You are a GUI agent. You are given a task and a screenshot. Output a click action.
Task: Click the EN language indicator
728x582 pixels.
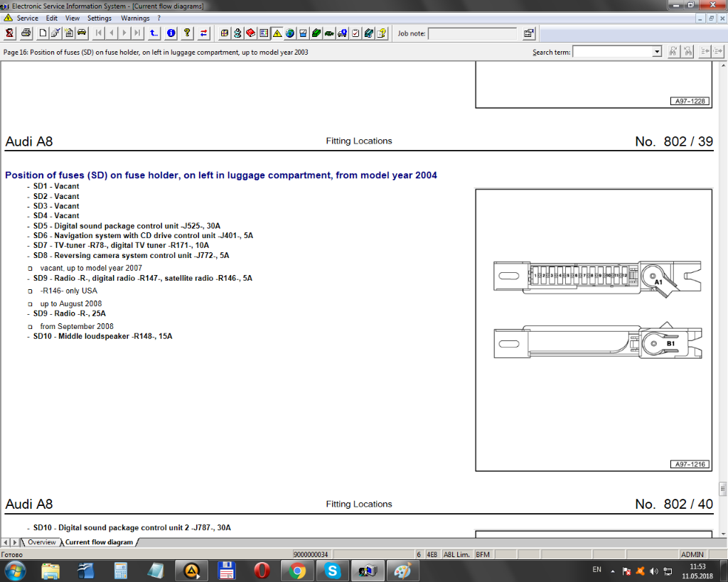pos(596,570)
